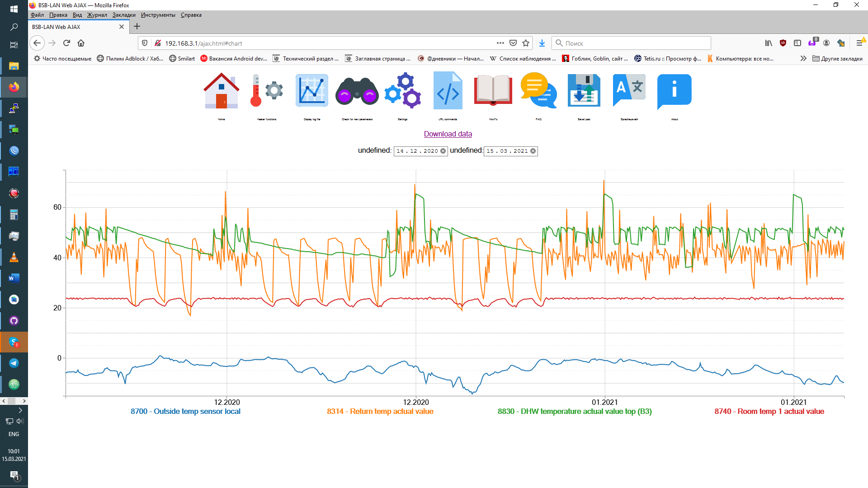Open the FAQ section
The width and height of the screenshot is (868, 488).
[x=538, y=90]
